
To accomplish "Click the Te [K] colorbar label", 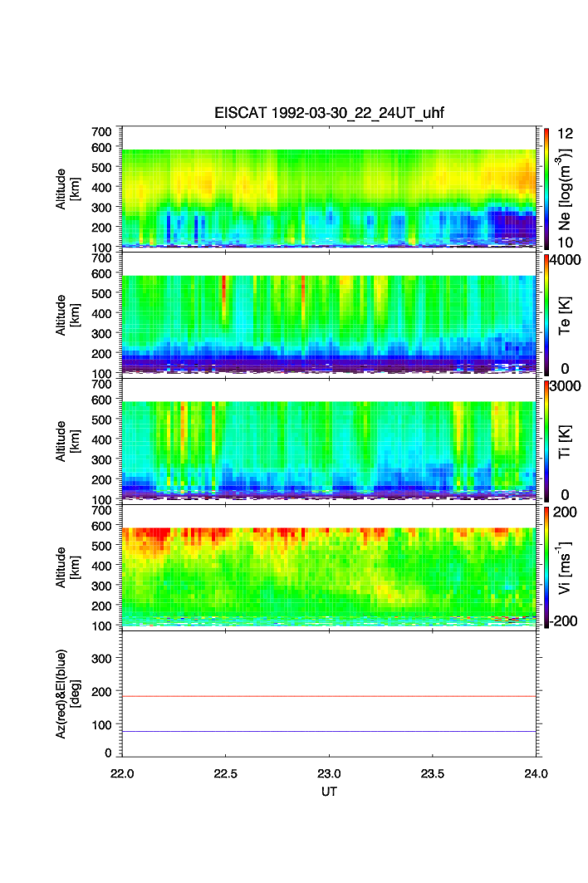I will pos(565,316).
